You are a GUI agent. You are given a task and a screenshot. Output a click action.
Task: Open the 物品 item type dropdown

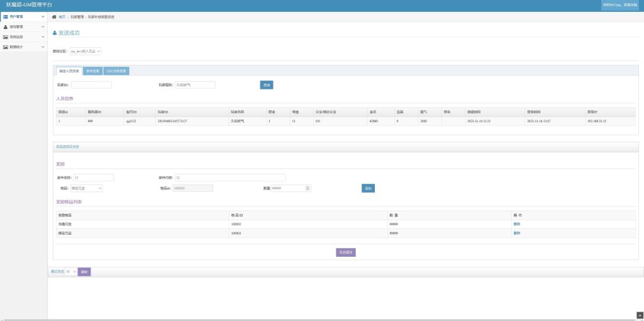(87, 188)
